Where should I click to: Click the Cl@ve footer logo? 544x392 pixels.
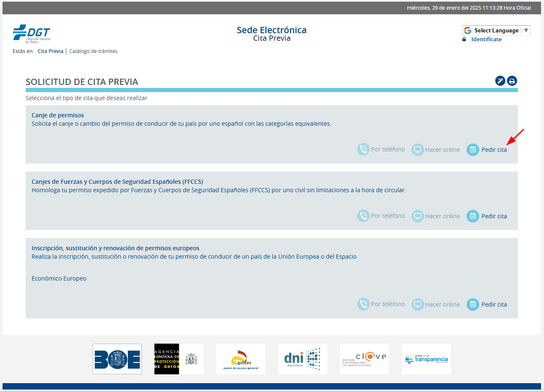(x=364, y=359)
